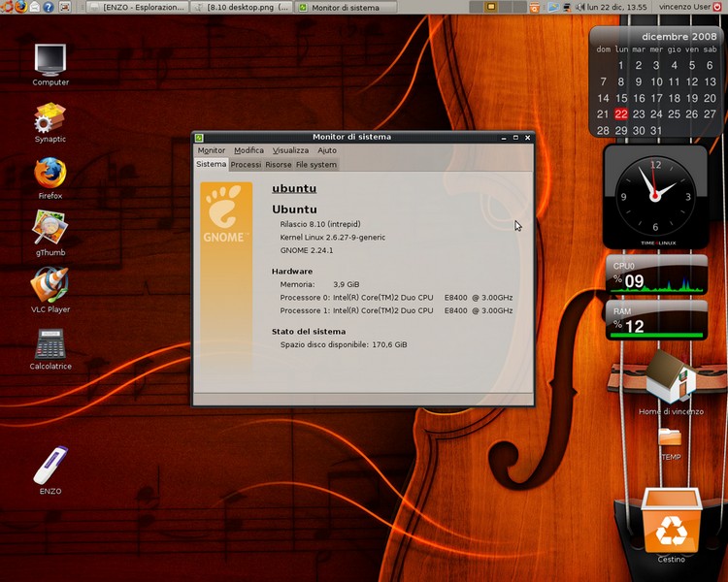Click the Monitor di sistema title bar
The image size is (728, 582).
(x=351, y=137)
